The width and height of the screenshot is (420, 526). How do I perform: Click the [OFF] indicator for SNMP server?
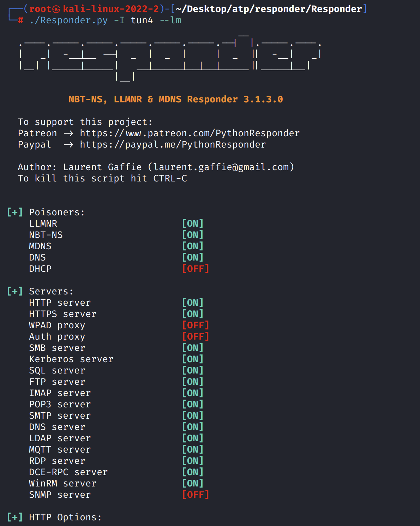tap(196, 495)
